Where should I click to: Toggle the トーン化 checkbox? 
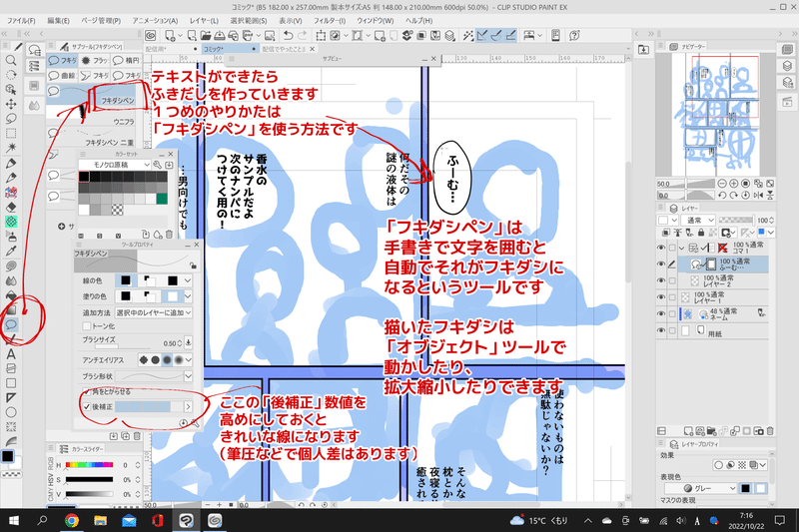pos(87,325)
